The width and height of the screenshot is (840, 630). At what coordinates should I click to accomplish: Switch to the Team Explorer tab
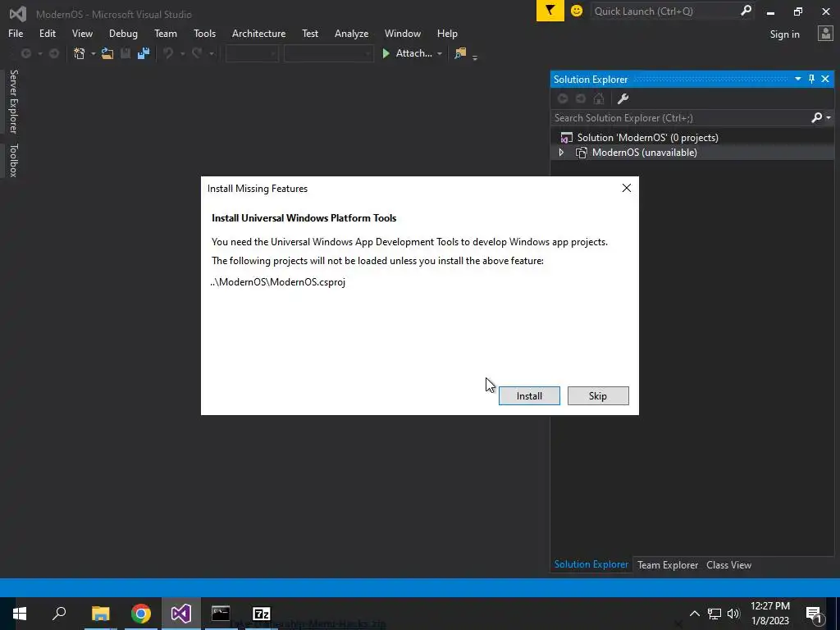(668, 564)
